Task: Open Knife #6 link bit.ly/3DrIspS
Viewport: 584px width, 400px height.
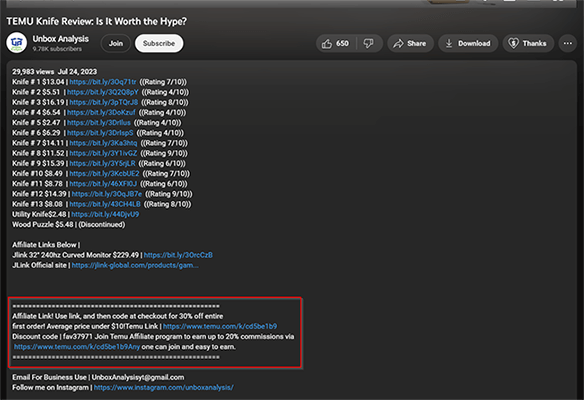Action: (100, 133)
